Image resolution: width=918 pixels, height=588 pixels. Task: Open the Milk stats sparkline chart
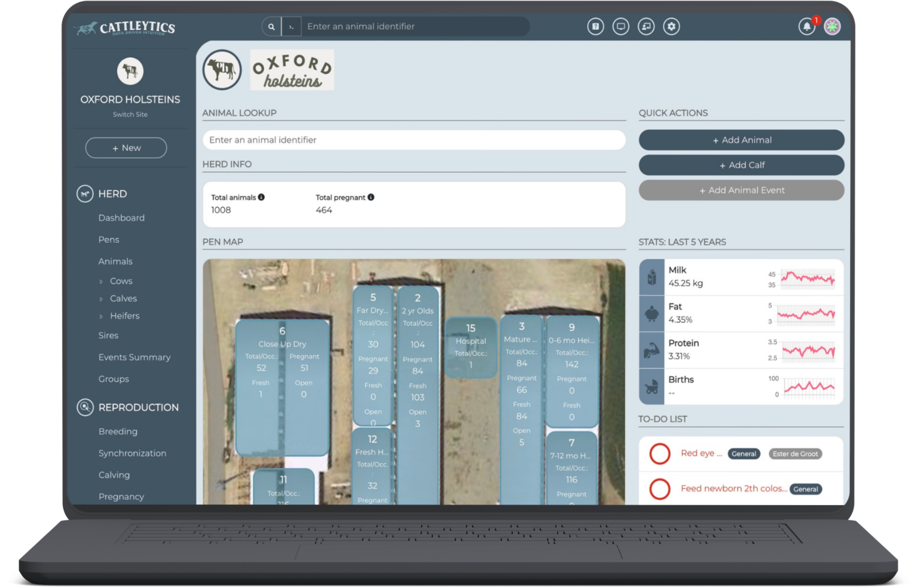tap(807, 278)
